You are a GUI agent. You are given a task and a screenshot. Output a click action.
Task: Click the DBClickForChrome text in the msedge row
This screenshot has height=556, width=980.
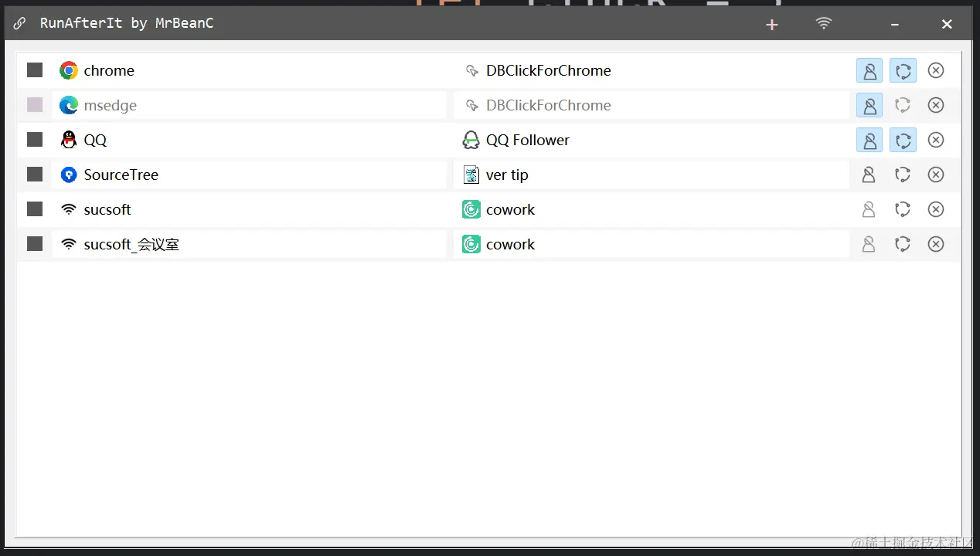pos(548,105)
